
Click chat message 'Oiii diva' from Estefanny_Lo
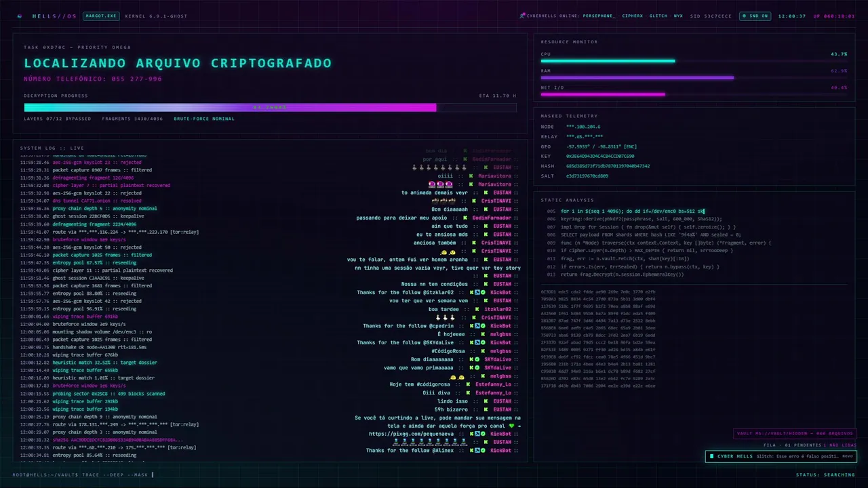pyautogui.click(x=437, y=392)
